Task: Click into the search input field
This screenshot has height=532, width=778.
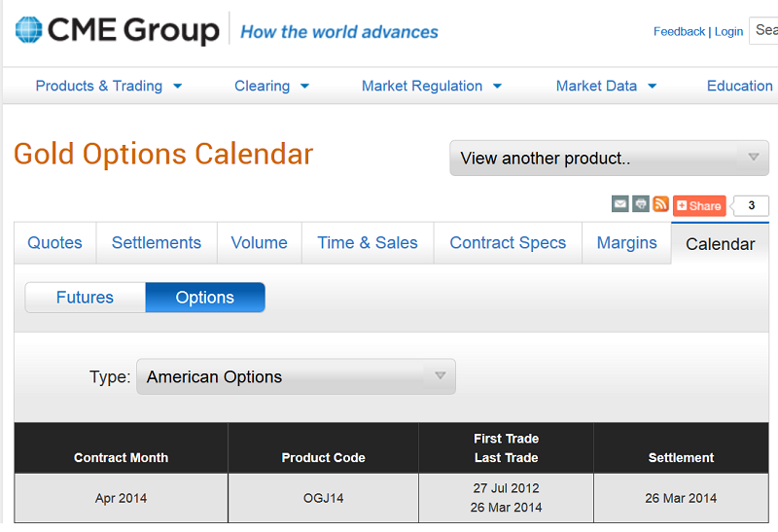Action: [765, 31]
